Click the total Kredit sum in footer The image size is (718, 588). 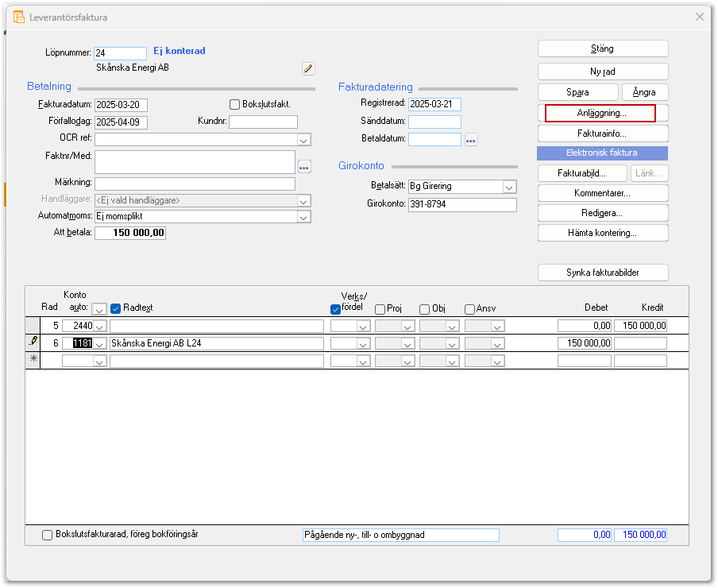coord(640,535)
